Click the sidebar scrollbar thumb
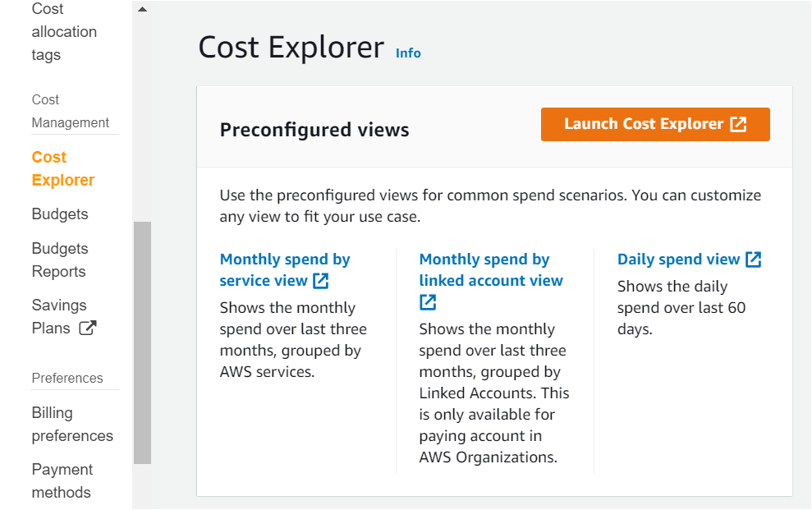Viewport: 812px width, 510px height. coord(142,342)
